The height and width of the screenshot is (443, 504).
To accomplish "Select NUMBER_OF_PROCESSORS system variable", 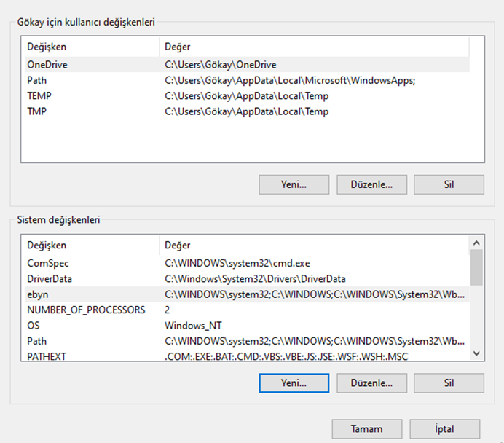I will (247, 310).
